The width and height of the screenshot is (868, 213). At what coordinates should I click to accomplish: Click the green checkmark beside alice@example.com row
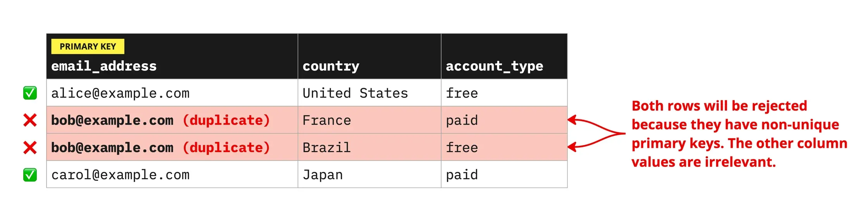[x=30, y=93]
